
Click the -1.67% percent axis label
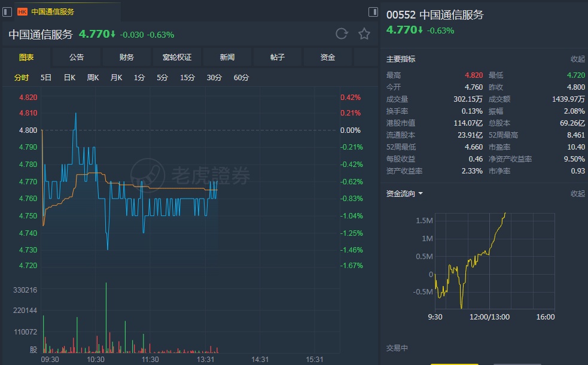(351, 266)
